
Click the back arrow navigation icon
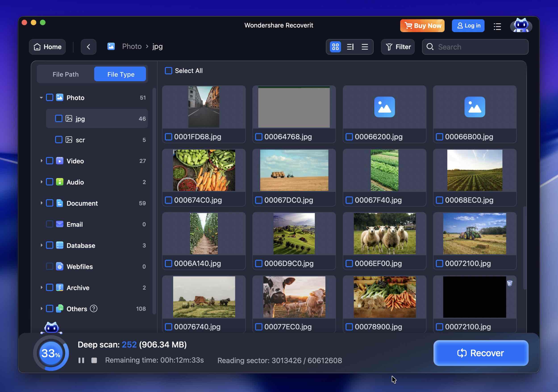tap(88, 47)
